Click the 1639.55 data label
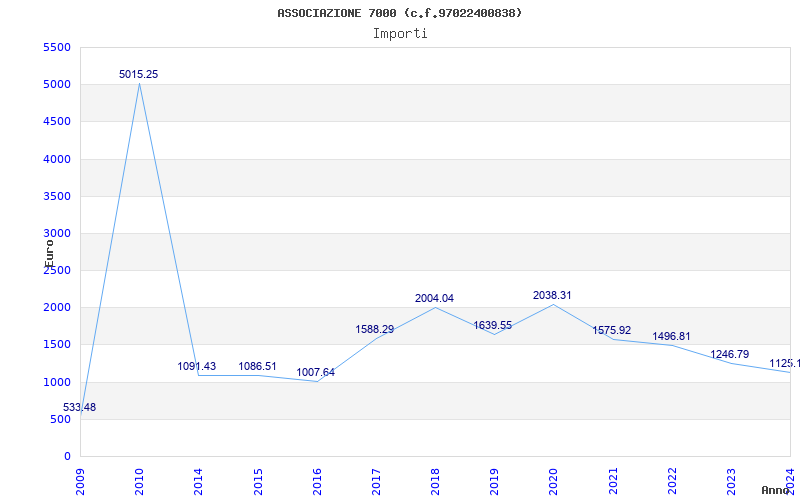 (x=493, y=326)
